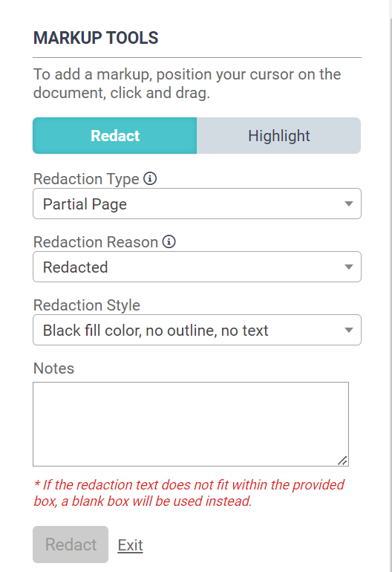This screenshot has height=572, width=392.
Task: Click the MARKUP TOOLS heading
Action: point(96,38)
